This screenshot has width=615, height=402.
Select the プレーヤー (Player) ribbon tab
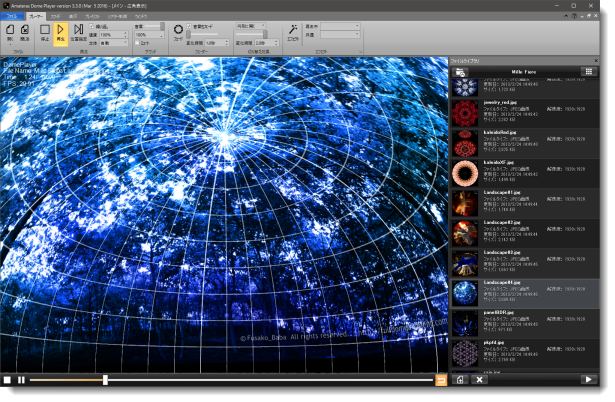[x=36, y=16]
